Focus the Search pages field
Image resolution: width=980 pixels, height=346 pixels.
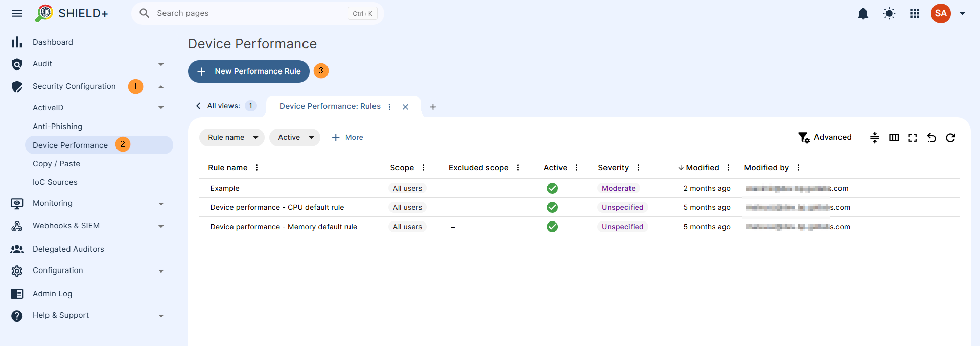click(x=258, y=13)
